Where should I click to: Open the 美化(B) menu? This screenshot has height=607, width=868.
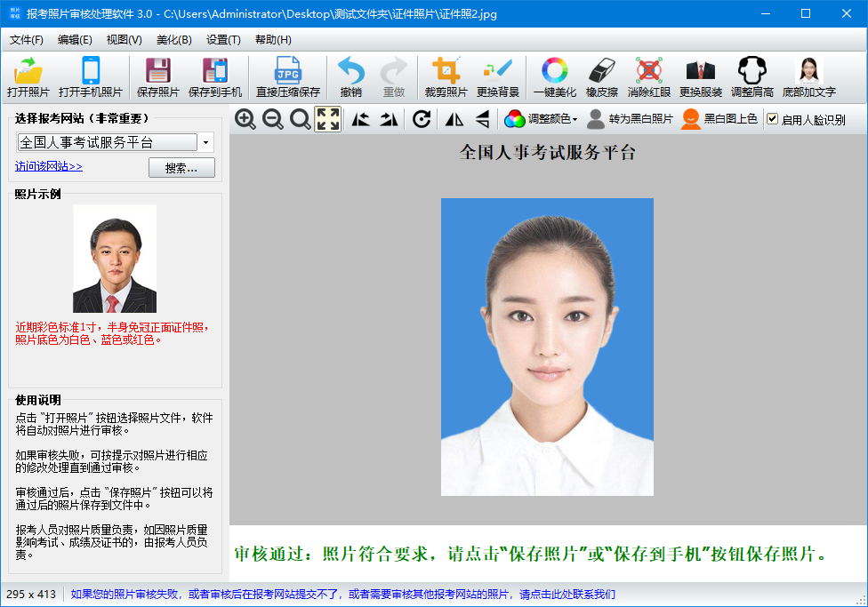click(173, 40)
